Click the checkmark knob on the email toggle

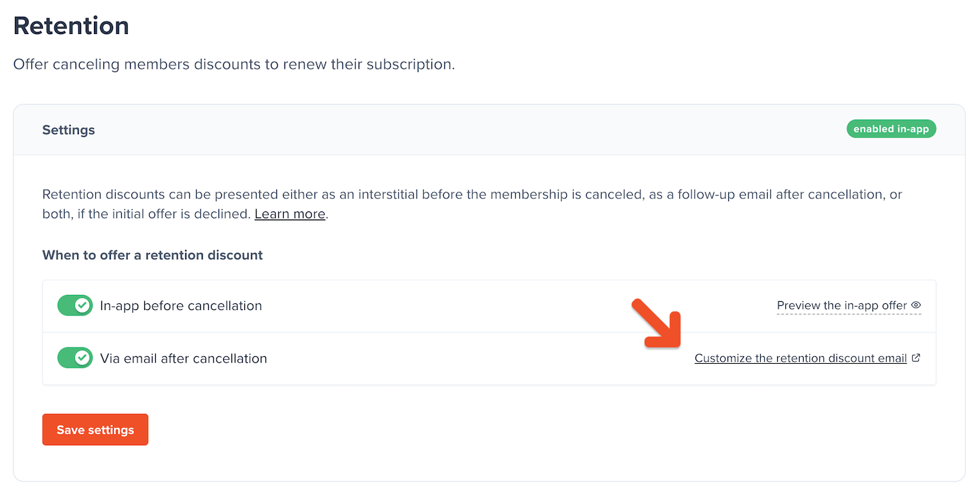point(83,358)
